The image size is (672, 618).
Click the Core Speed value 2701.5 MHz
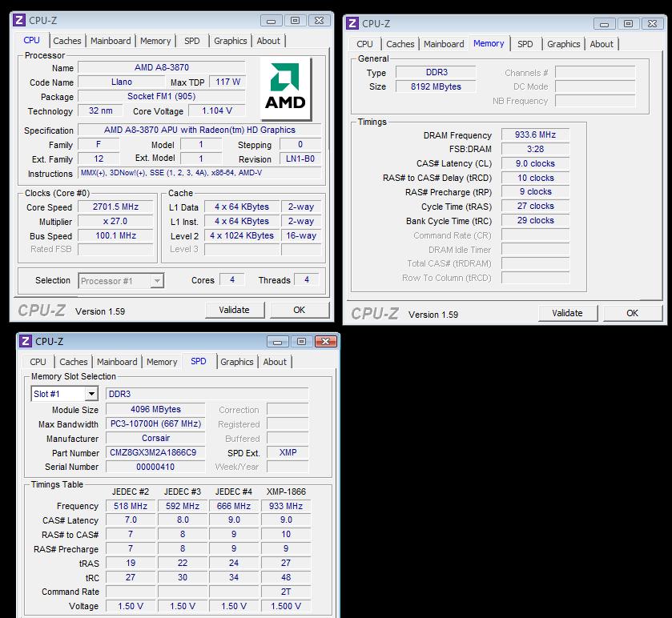coord(115,207)
